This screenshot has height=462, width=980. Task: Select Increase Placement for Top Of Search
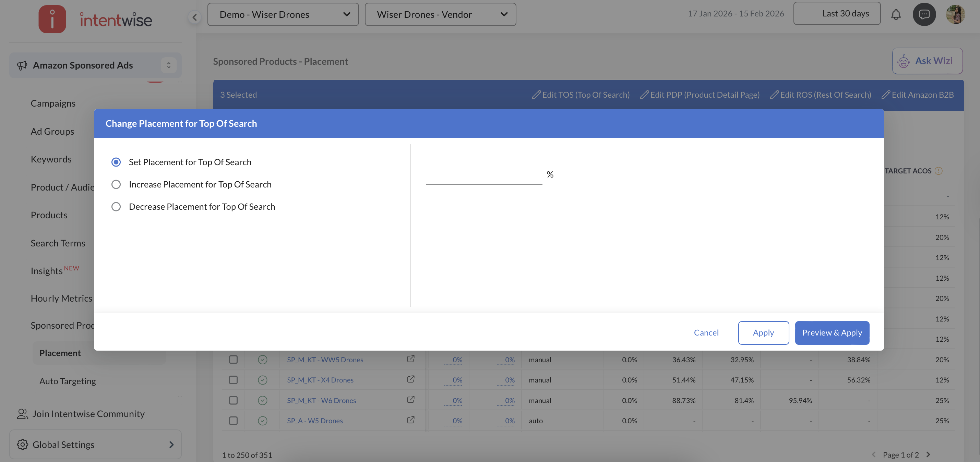pos(116,184)
